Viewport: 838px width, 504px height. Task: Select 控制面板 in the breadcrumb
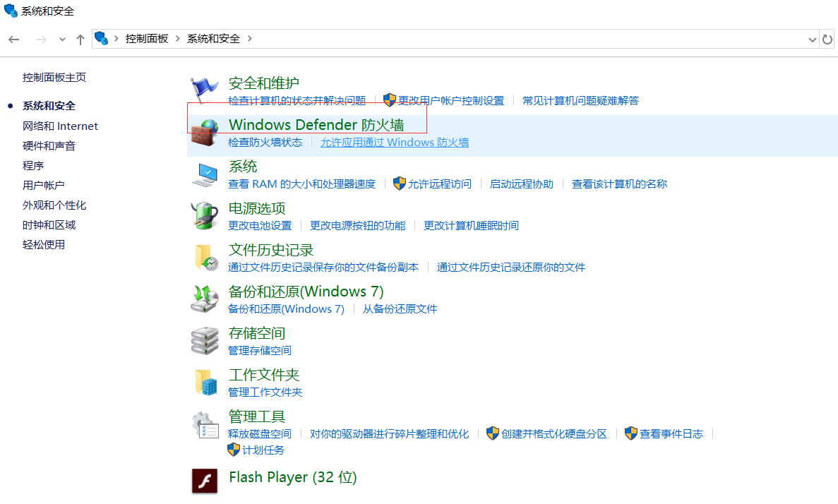pos(146,39)
